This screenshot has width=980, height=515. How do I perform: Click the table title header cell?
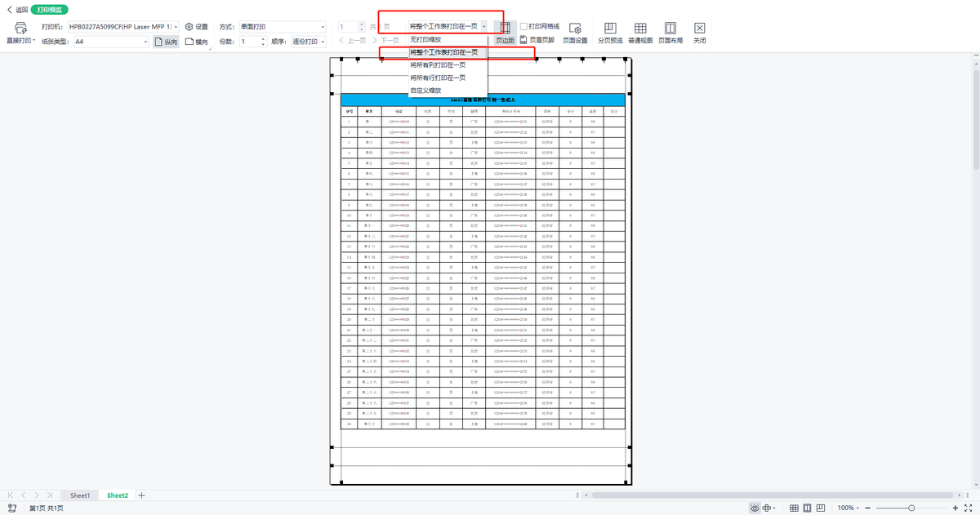tap(483, 100)
